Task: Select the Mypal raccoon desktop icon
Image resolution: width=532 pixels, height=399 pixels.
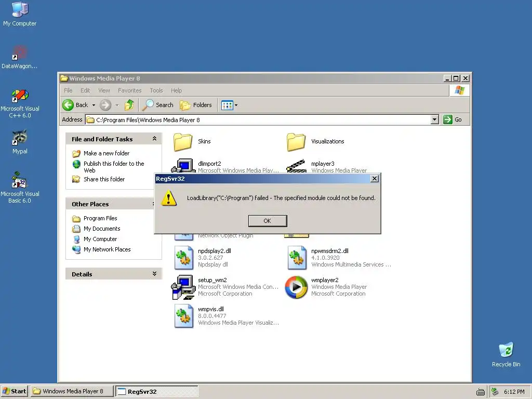Action: point(20,142)
